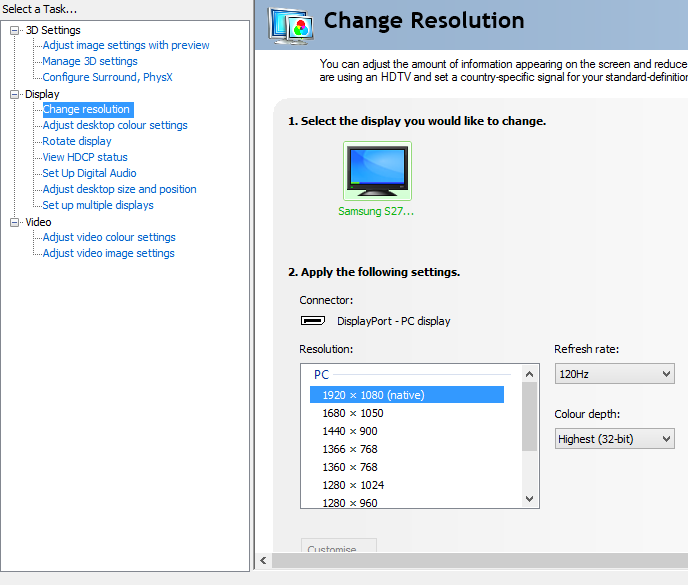Open Manage 3D settings
This screenshot has height=585, width=688.
(90, 61)
